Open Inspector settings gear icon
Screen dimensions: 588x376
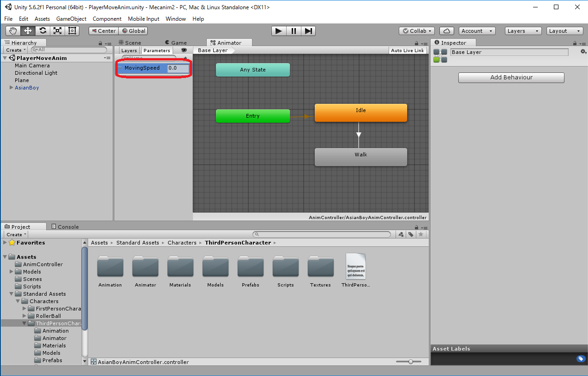(583, 51)
